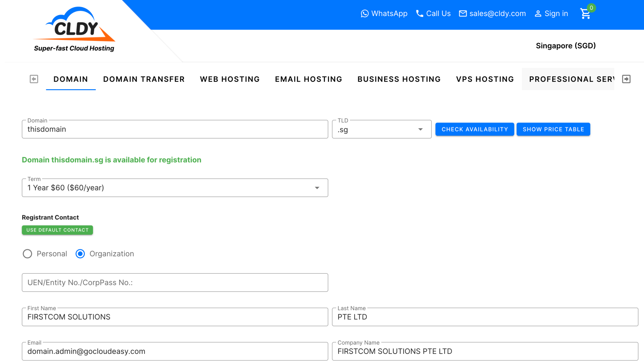Switch to the DOMAIN TRANSFER tab
The height and width of the screenshot is (362, 644).
click(144, 79)
